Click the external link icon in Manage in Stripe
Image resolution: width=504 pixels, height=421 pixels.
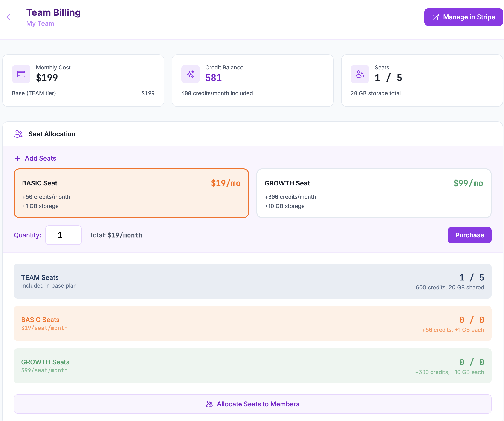[436, 17]
